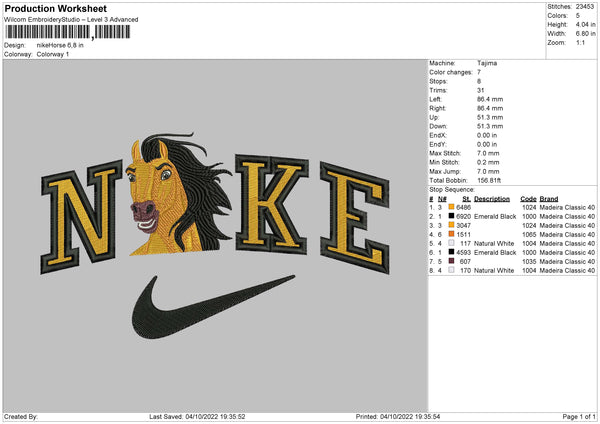Click the 'Last Saved: 04/10/2022 19:35:52' footer text

pos(197,416)
